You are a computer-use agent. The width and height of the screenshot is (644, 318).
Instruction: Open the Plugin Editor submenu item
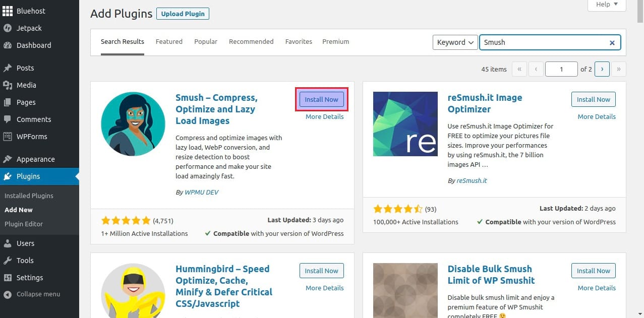coord(24,224)
